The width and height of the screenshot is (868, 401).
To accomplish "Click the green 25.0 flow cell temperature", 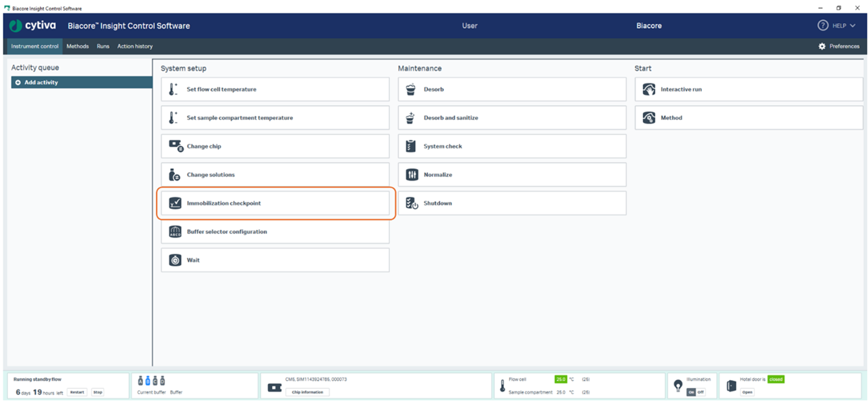I will coord(561,379).
